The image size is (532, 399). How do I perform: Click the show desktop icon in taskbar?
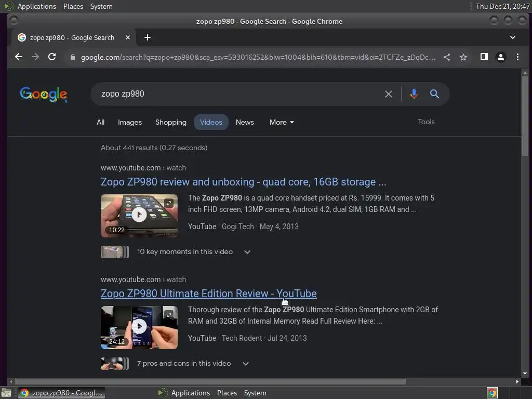[x=6, y=393]
